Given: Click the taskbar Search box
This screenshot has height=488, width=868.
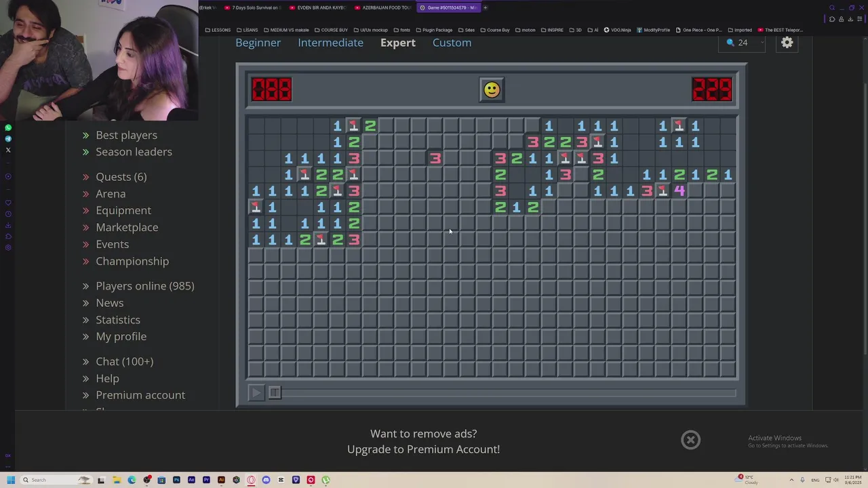Looking at the screenshot, I should point(56,480).
